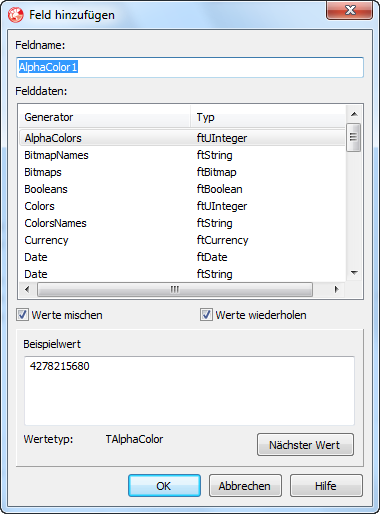The width and height of the screenshot is (380, 514).
Task: Select the Bitmaps generator row
Action: [182, 172]
